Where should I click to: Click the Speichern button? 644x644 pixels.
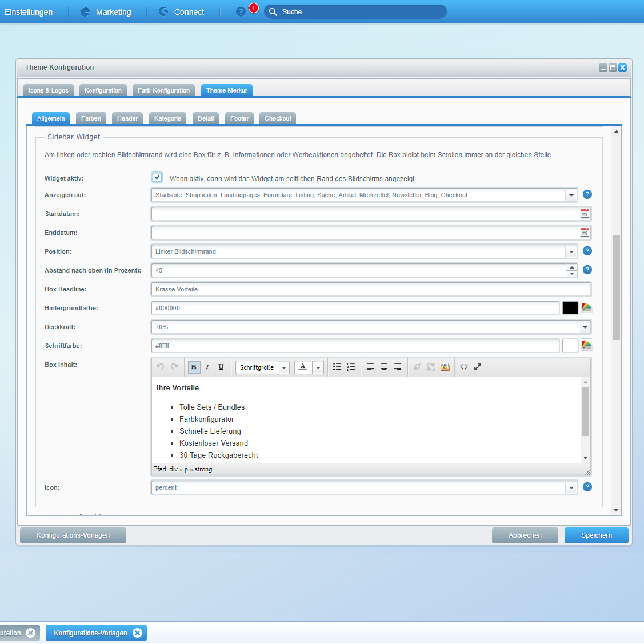point(596,535)
